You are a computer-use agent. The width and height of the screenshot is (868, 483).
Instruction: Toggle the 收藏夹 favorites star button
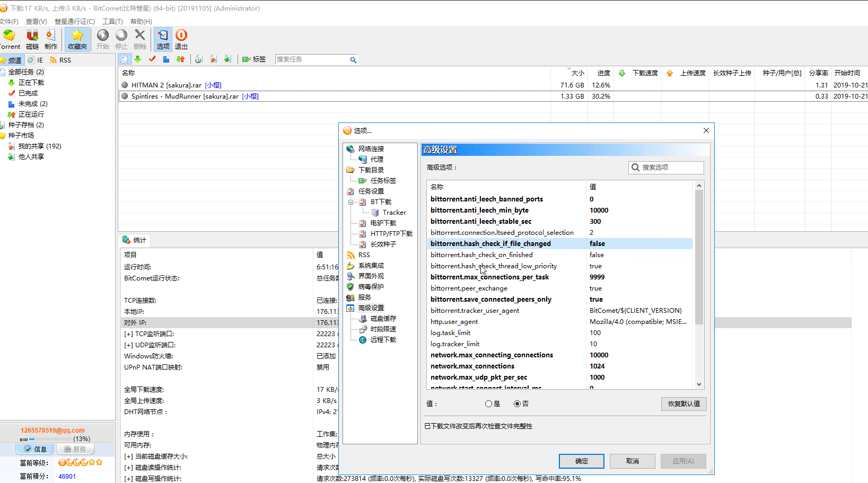click(x=77, y=40)
